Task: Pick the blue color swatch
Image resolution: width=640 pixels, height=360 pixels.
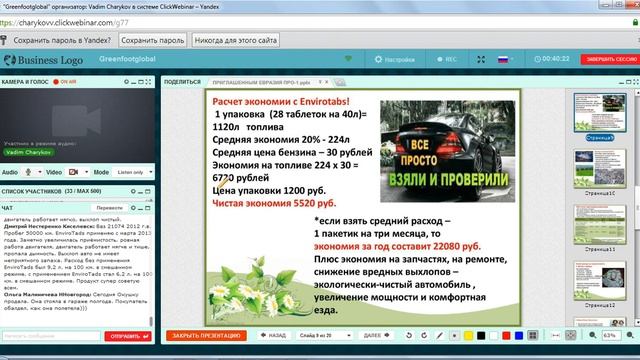Action: click(519, 336)
